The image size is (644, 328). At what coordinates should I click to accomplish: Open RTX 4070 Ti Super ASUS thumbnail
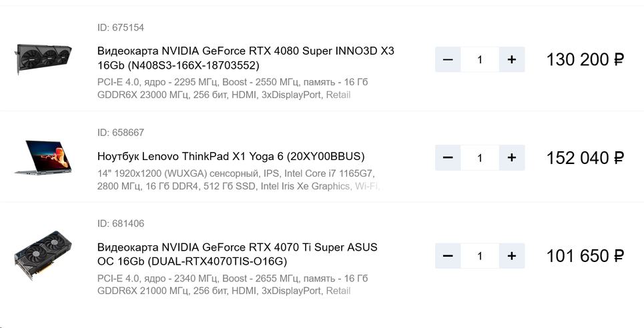click(x=43, y=255)
